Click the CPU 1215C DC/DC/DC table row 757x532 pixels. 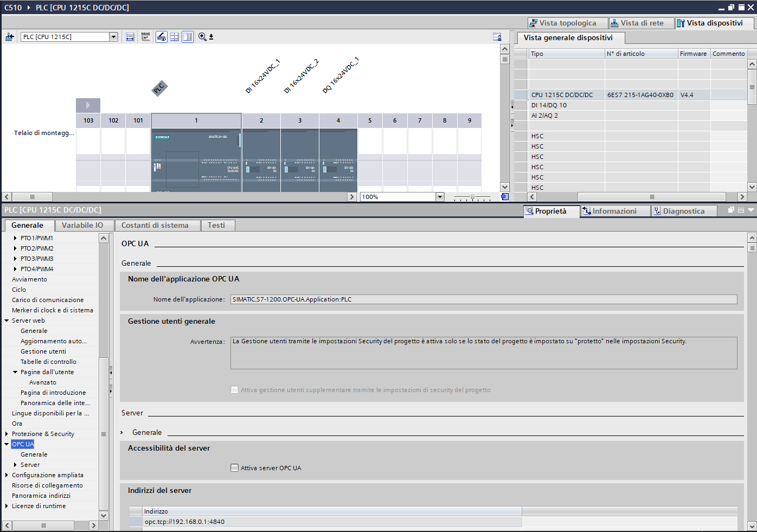[x=630, y=95]
